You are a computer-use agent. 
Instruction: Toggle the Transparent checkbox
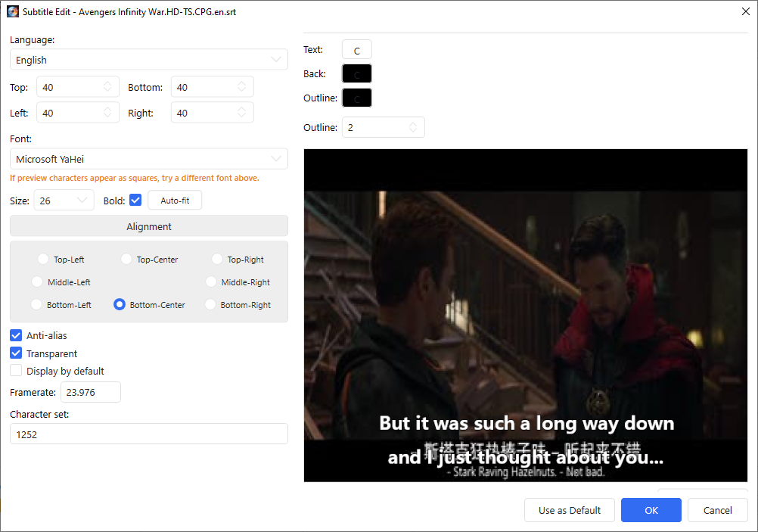16,353
